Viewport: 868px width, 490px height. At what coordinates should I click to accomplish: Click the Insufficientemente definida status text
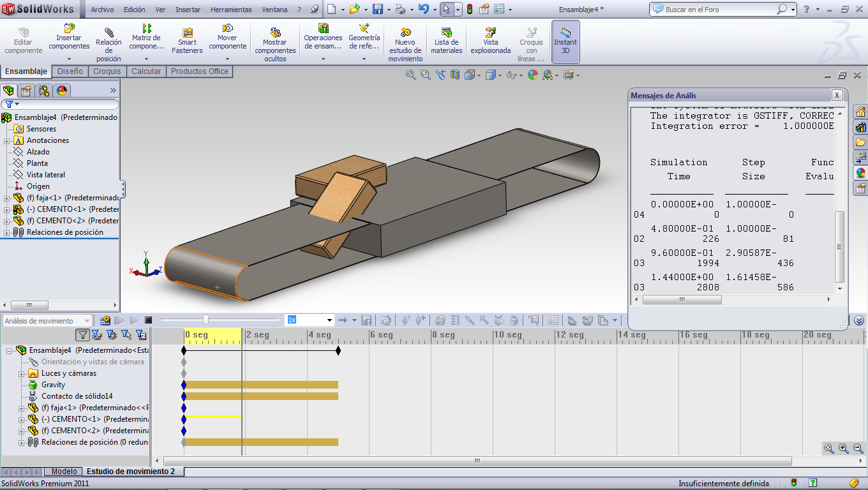[x=724, y=484]
